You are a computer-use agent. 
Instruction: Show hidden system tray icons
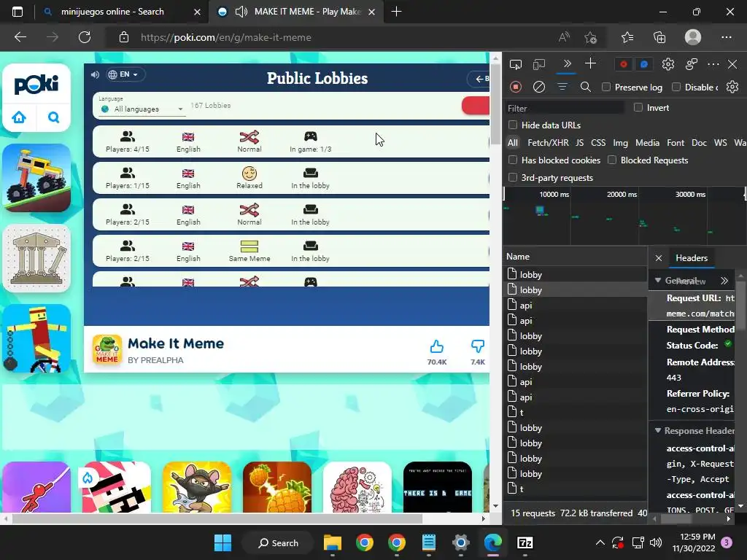coord(600,542)
